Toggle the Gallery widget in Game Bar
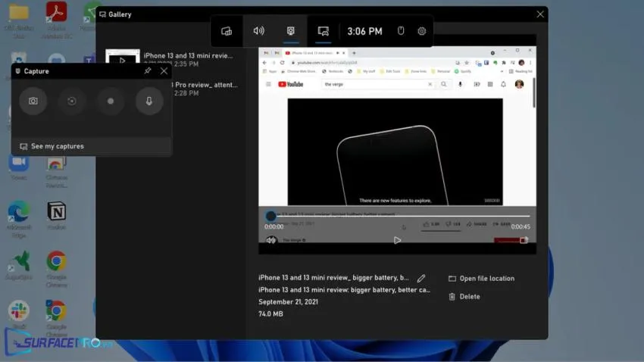Screen dimensions: 644x362 (x=324, y=31)
